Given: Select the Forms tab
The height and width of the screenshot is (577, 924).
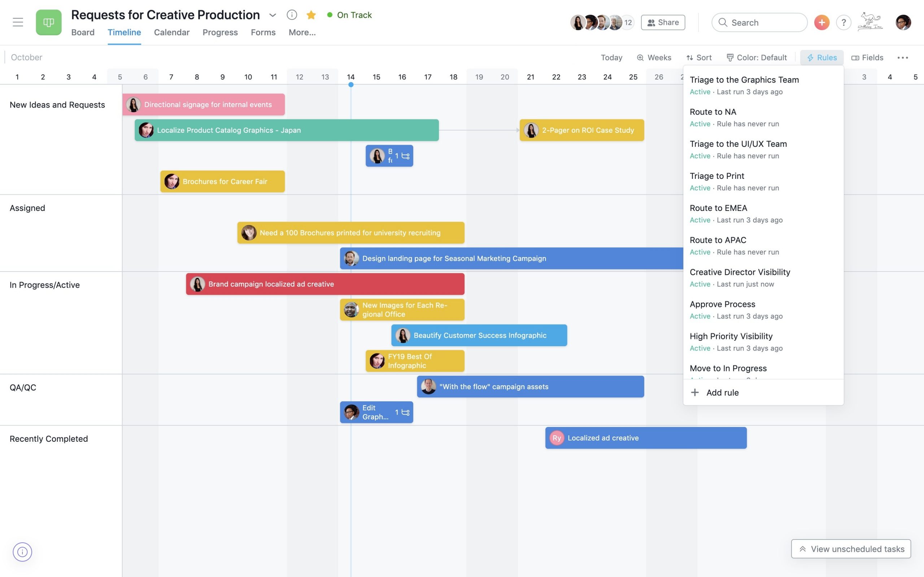Looking at the screenshot, I should (263, 32).
